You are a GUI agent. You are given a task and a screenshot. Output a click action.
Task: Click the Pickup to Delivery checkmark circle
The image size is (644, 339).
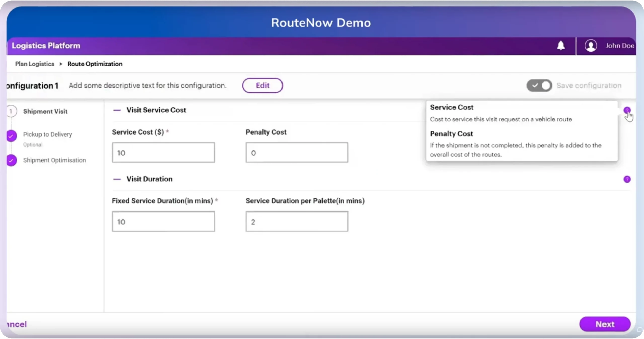(x=11, y=136)
